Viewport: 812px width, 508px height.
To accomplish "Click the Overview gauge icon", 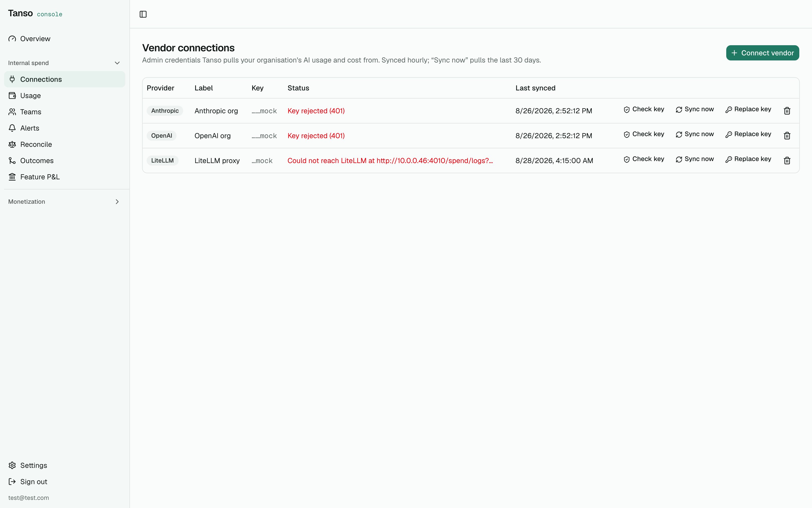I will (12, 39).
